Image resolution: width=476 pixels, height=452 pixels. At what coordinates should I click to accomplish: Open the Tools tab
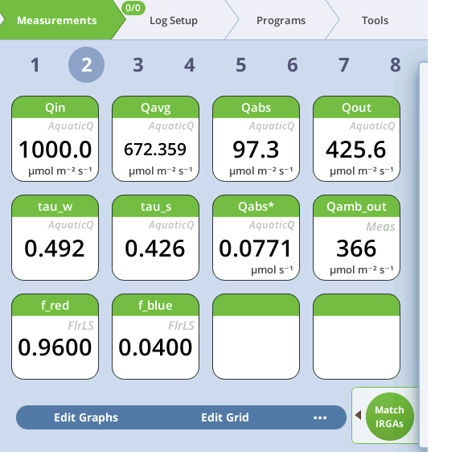point(375,21)
